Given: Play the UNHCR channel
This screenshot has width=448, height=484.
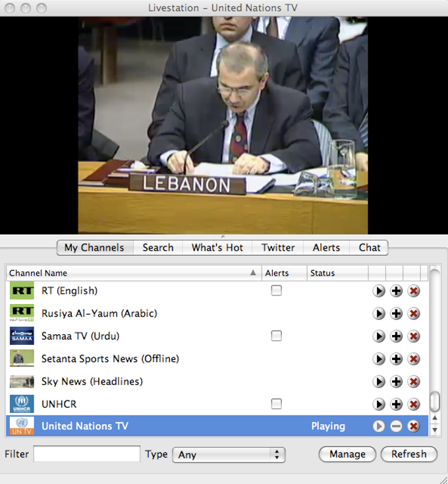Looking at the screenshot, I should [x=379, y=404].
